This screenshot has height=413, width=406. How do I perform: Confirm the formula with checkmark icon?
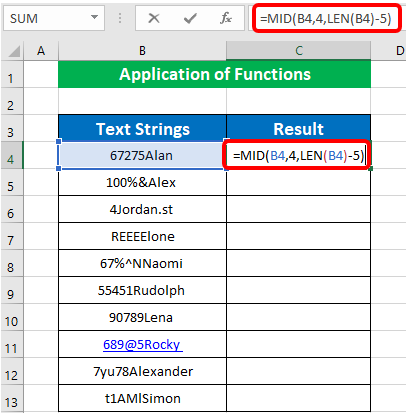tap(190, 18)
